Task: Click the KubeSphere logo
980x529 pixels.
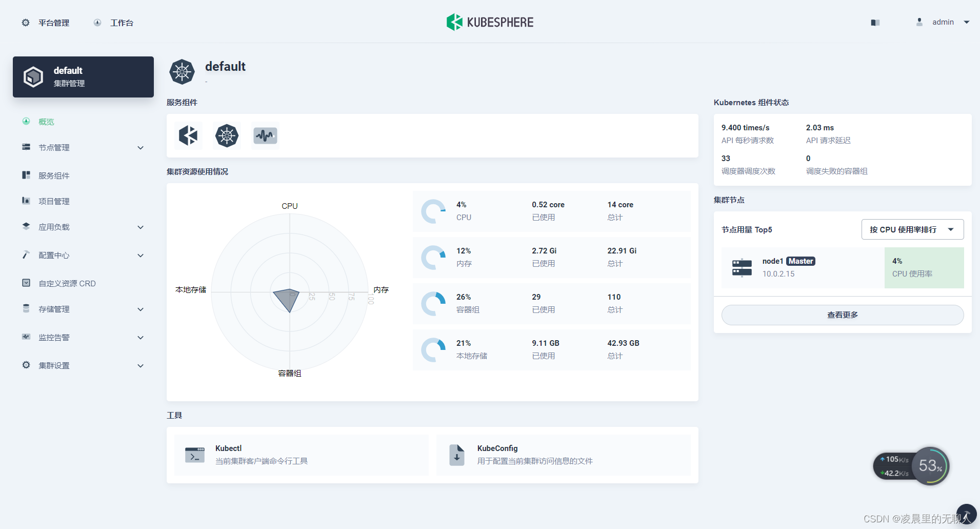Action: coord(490,22)
